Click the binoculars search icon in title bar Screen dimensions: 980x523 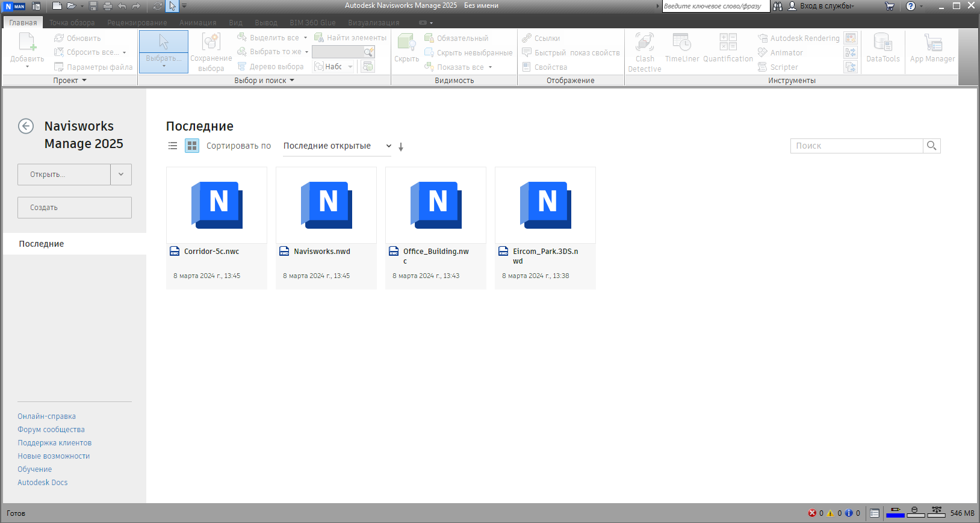778,6
